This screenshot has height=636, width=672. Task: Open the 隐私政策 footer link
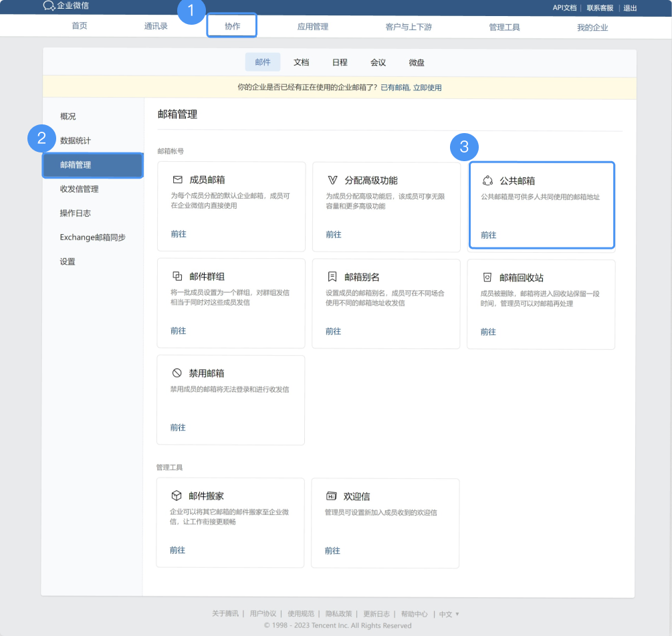tap(338, 614)
